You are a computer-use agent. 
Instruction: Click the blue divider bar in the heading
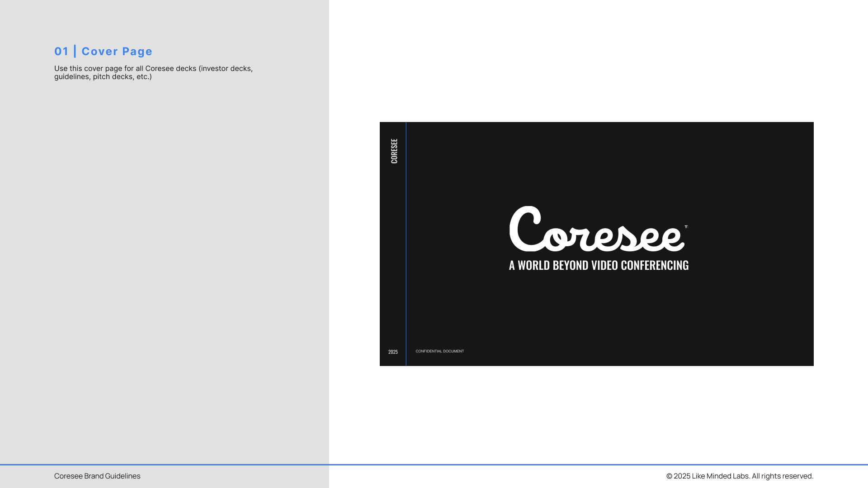click(x=75, y=51)
